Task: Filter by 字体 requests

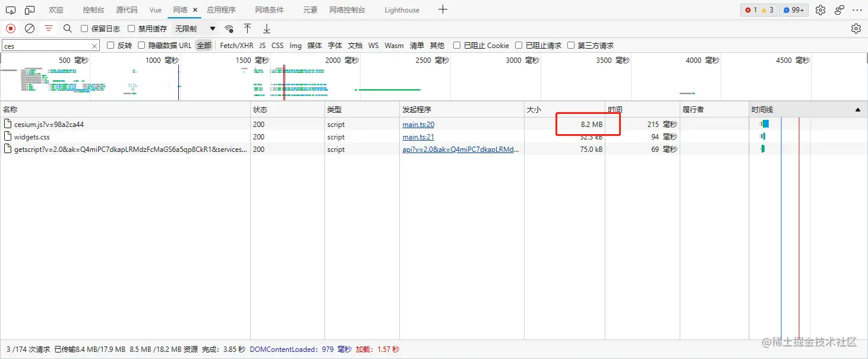Action: [335, 45]
